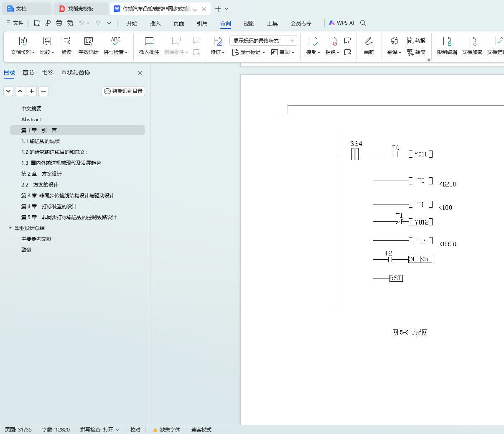Image resolution: width=504 pixels, height=434 pixels.
Task: Click 兼容模式 in status bar
Action: [201, 430]
